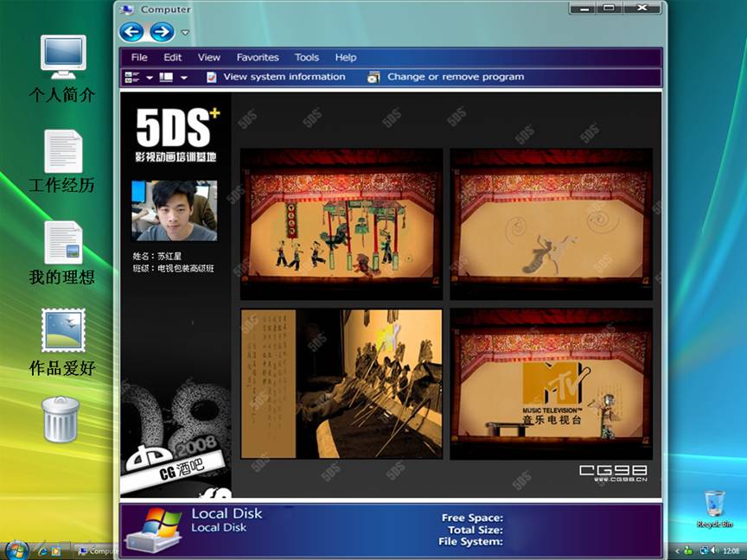Click the organize/views list icon in toolbar
Viewport: 747px width, 560px height.
click(131, 77)
